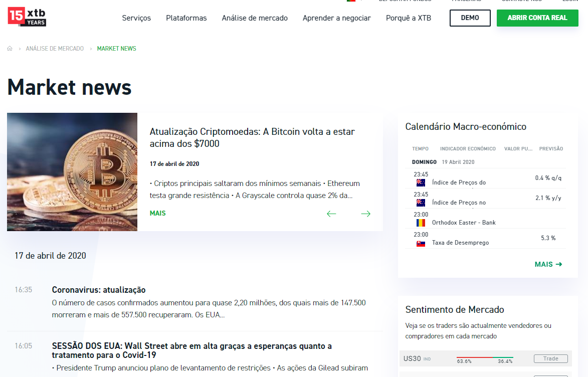Click the 0.4 % q/q forecast value
The width and height of the screenshot is (588, 377).
click(x=548, y=178)
